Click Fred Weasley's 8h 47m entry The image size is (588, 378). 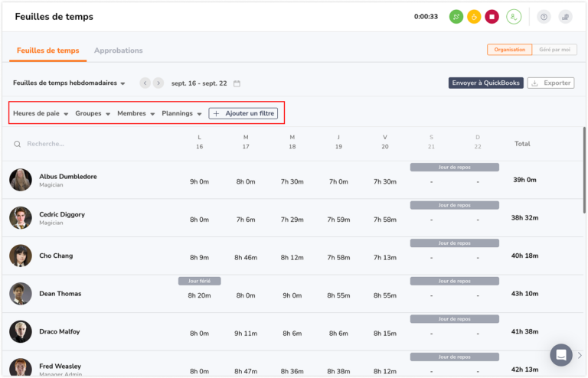coord(246,371)
